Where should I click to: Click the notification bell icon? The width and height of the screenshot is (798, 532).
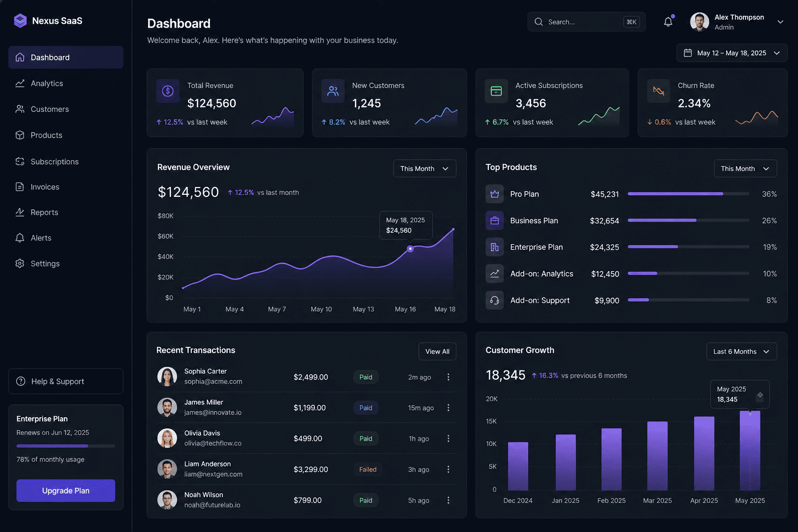point(668,22)
